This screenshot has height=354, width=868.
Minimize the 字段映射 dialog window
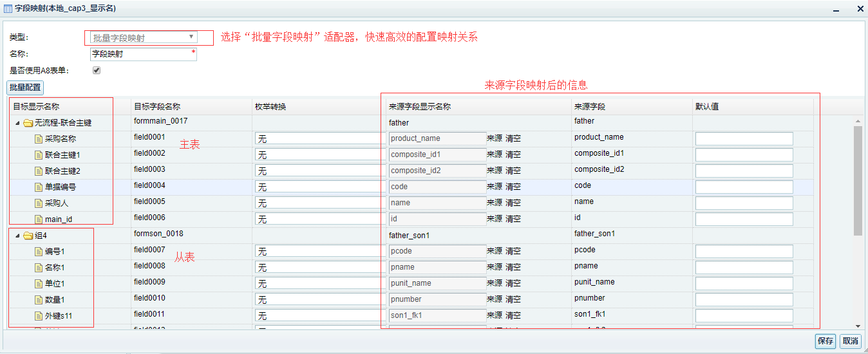coord(836,9)
